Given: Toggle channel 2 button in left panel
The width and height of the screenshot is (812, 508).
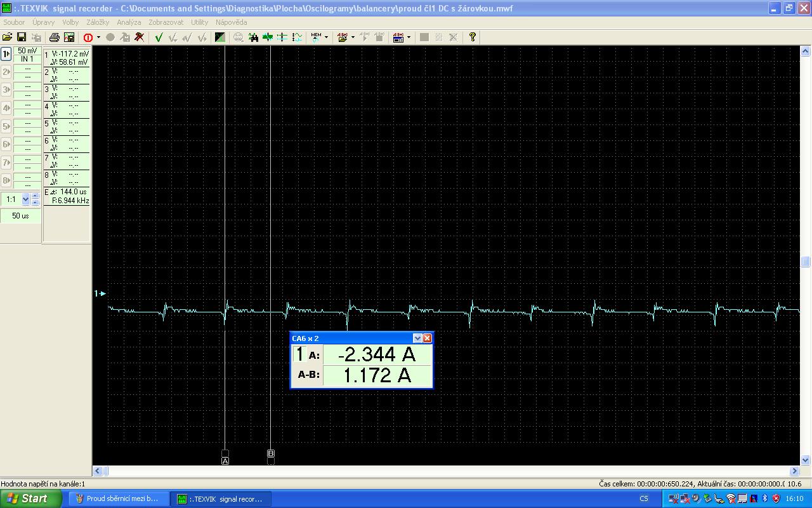Looking at the screenshot, I should [6, 72].
